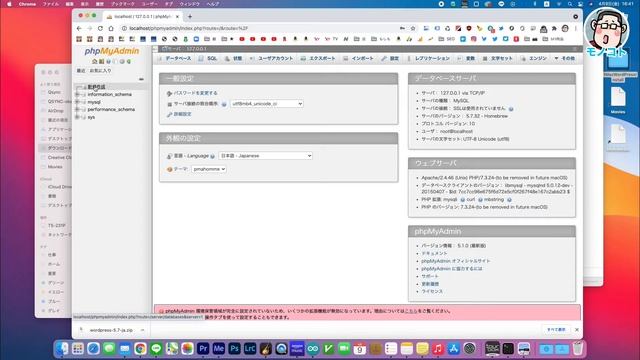Click 詳細設定 more settings link

pos(182,114)
